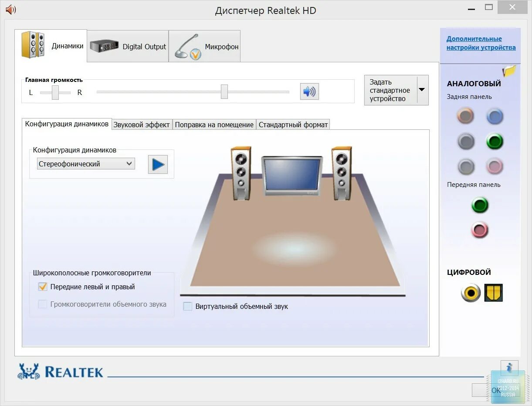Click the left speaker in room

241,173
